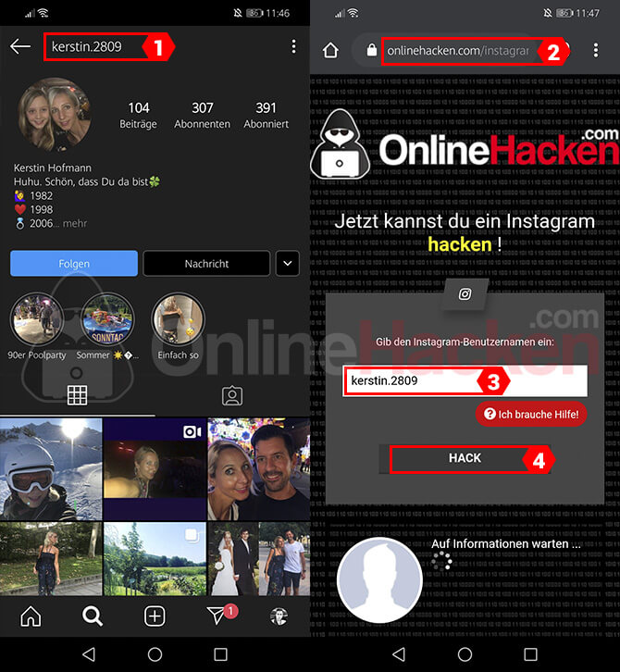
Task: Tap Android back button under Instagram
Action: pyautogui.click(x=89, y=654)
